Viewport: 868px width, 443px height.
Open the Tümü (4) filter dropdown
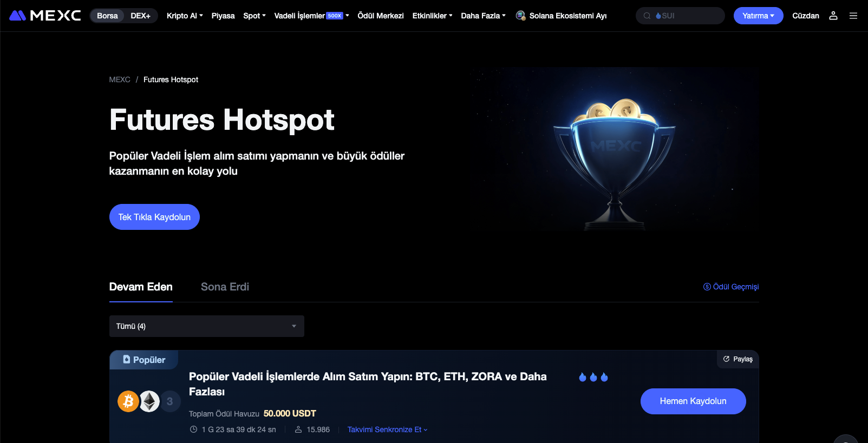coord(207,326)
